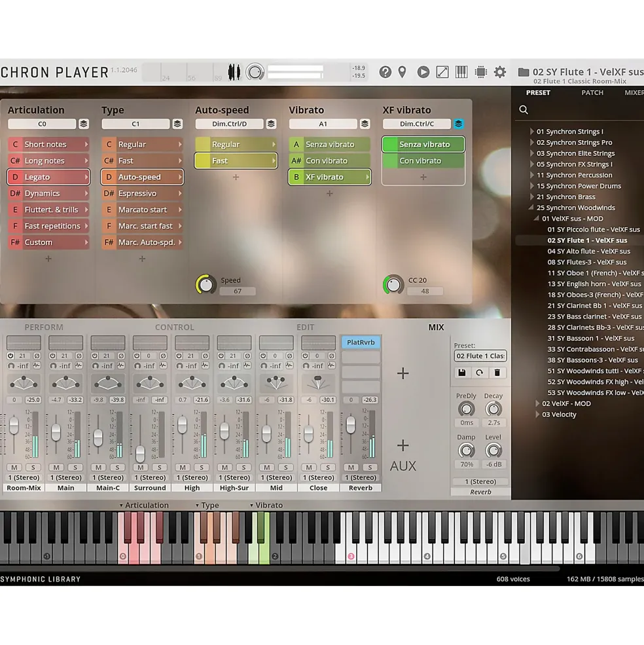Click the search magnifier in preset browser
The width and height of the screenshot is (644, 645).
pos(524,110)
